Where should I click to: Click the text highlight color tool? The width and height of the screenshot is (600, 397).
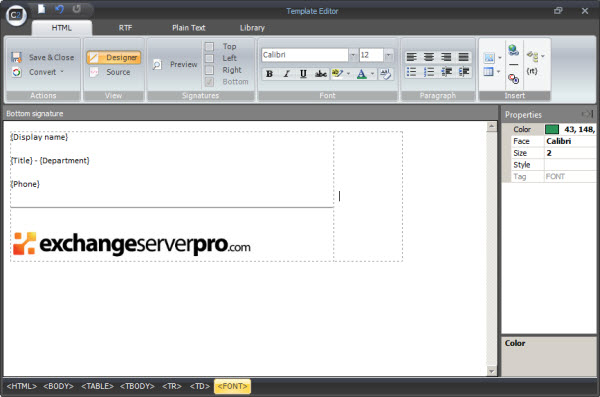pyautogui.click(x=338, y=74)
